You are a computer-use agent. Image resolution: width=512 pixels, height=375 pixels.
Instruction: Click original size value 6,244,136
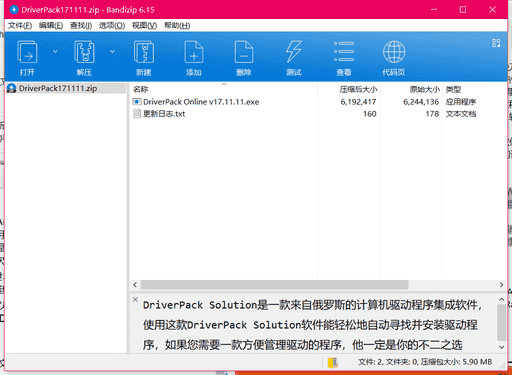click(421, 102)
